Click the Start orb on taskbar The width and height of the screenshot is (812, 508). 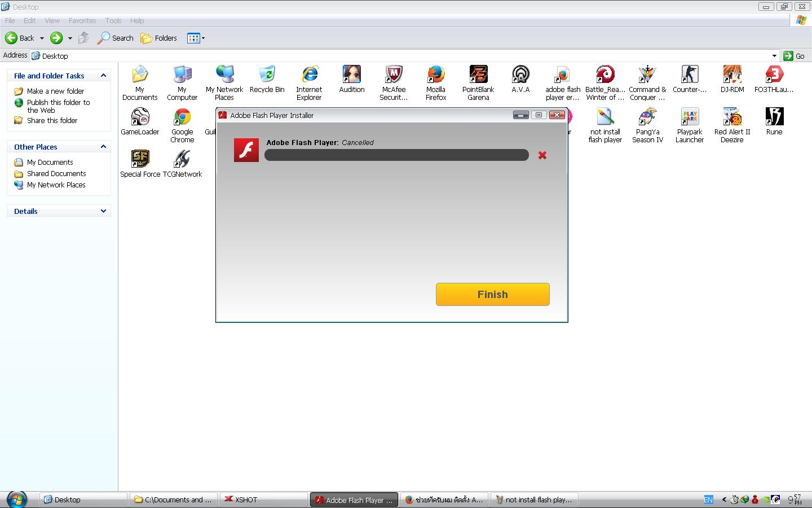click(x=16, y=499)
